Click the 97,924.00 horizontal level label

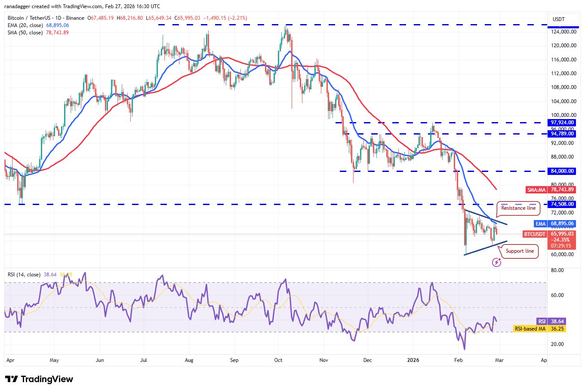click(562, 123)
